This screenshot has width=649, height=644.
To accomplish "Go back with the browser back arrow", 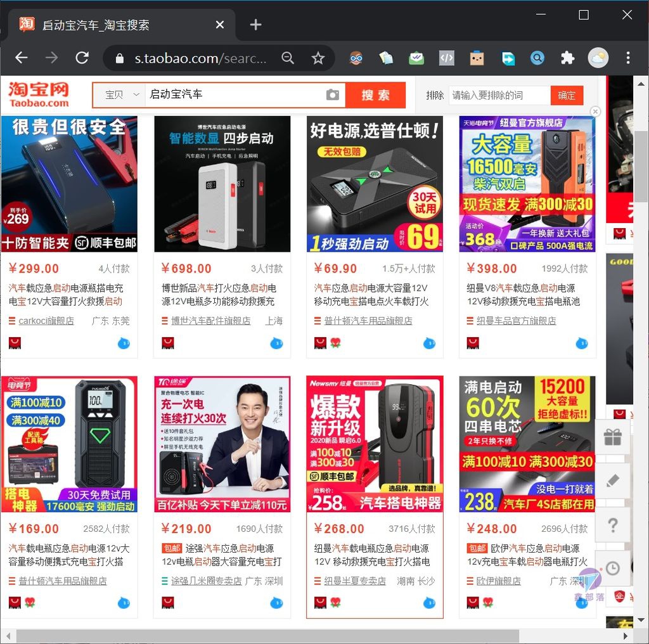I will coord(21,58).
